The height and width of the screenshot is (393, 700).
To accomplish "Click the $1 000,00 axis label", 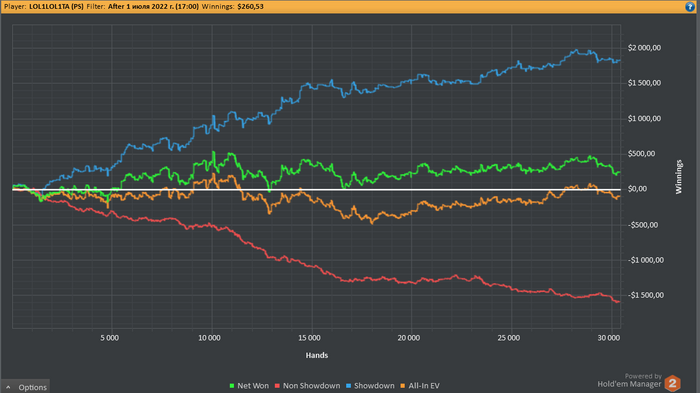I will click(x=644, y=118).
